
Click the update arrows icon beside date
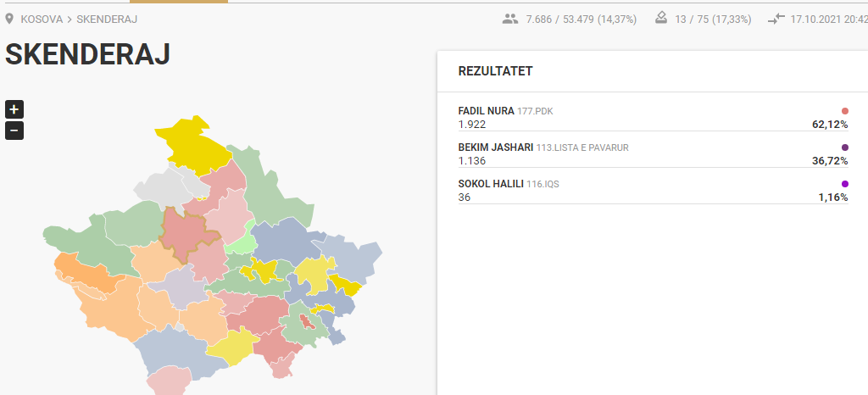[x=776, y=19]
